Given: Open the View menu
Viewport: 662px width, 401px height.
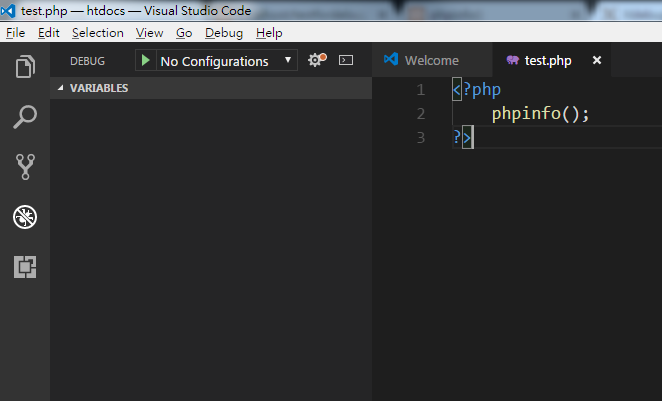Looking at the screenshot, I should (x=149, y=33).
